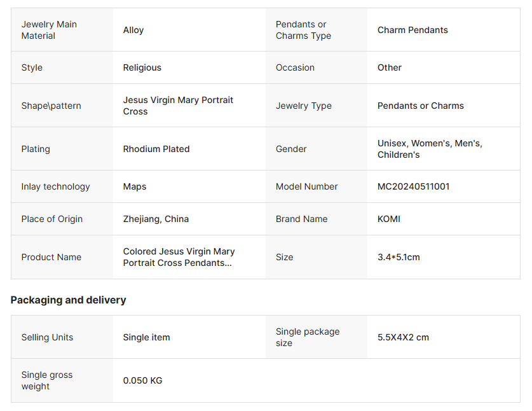
Task: Click the 'Unisex, Women's, Men's, Children's' gender value
Action: coord(430,149)
